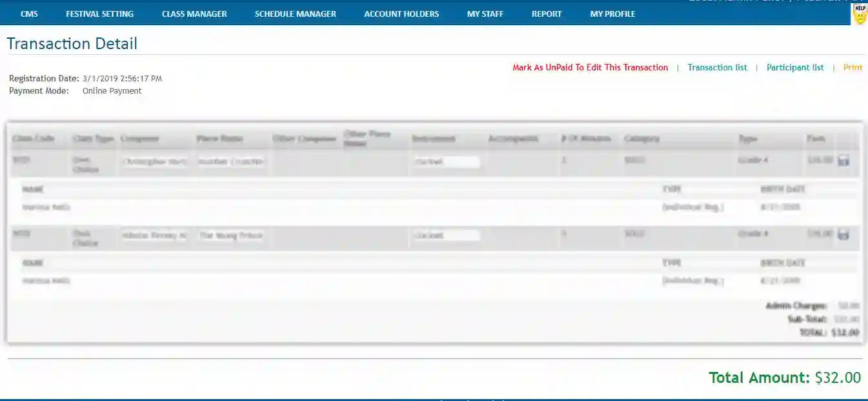The image size is (868, 401).
Task: Click the orange Print link
Action: click(853, 67)
